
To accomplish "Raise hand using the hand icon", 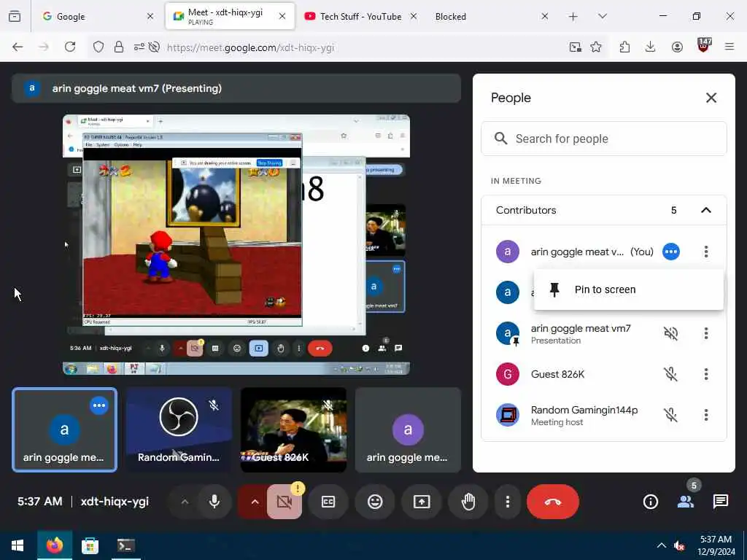I will click(x=468, y=502).
